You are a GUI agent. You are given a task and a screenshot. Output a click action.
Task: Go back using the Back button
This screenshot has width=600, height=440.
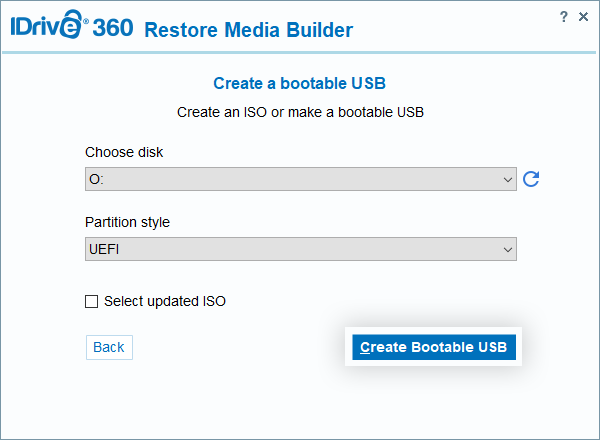point(109,347)
